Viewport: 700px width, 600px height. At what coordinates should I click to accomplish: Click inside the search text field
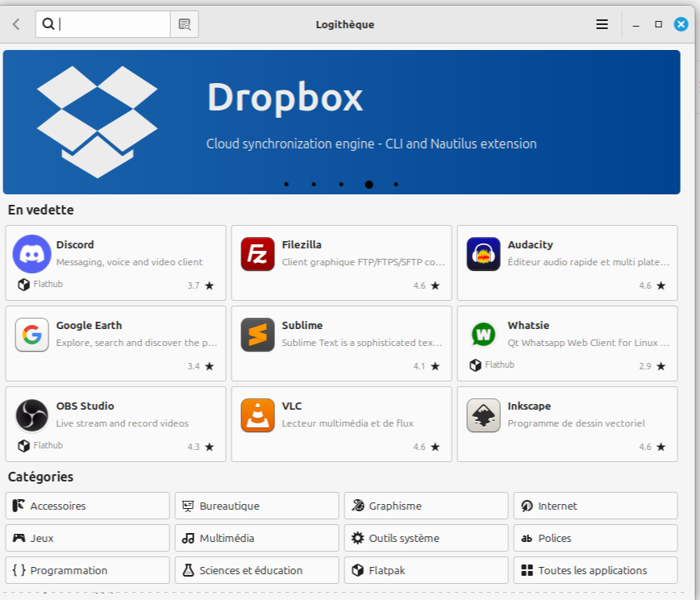(x=113, y=24)
